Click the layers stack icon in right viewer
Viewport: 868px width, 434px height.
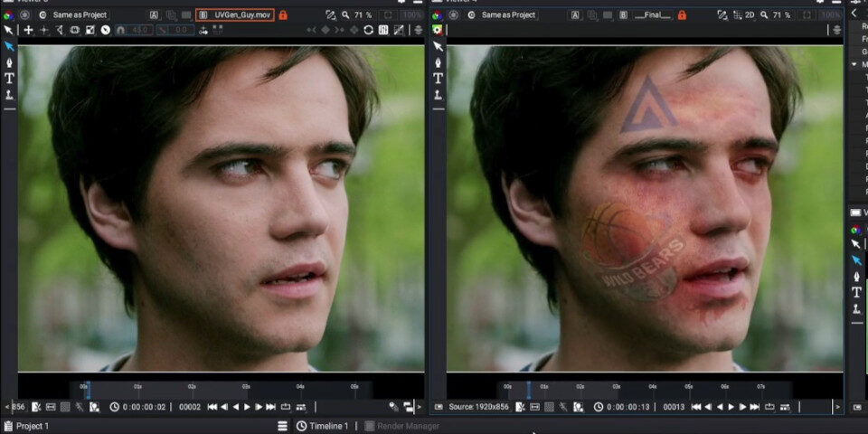click(x=835, y=30)
